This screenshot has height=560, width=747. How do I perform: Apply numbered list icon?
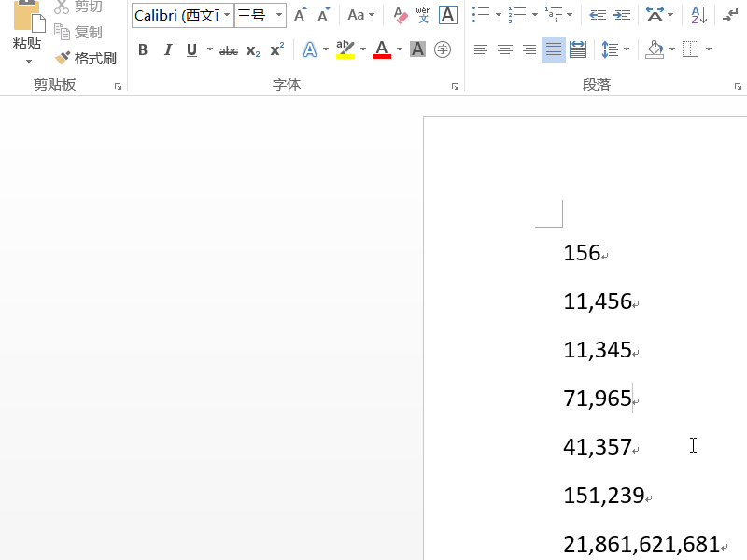point(517,15)
